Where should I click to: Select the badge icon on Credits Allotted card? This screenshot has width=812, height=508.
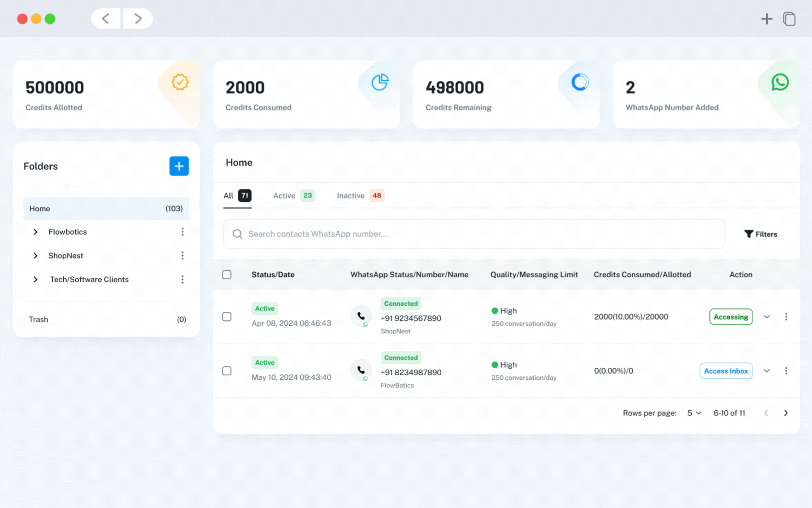[x=180, y=82]
